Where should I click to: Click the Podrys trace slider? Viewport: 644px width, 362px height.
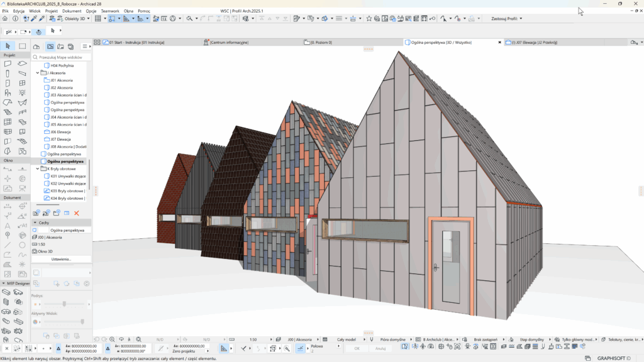(x=64, y=304)
